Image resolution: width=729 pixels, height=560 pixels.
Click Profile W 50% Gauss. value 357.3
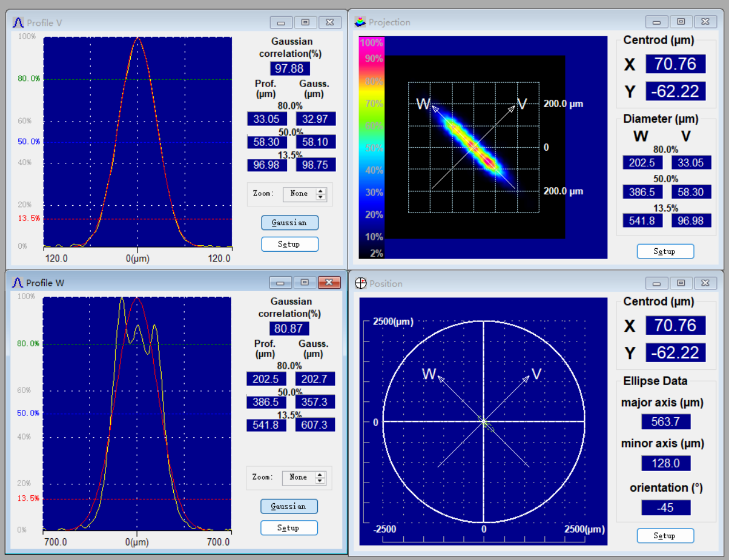(x=315, y=402)
